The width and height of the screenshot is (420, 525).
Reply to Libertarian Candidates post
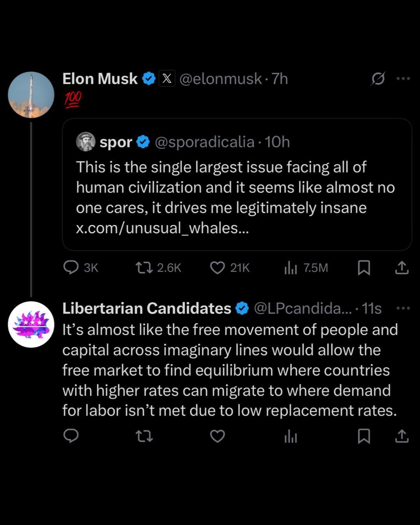(71, 436)
